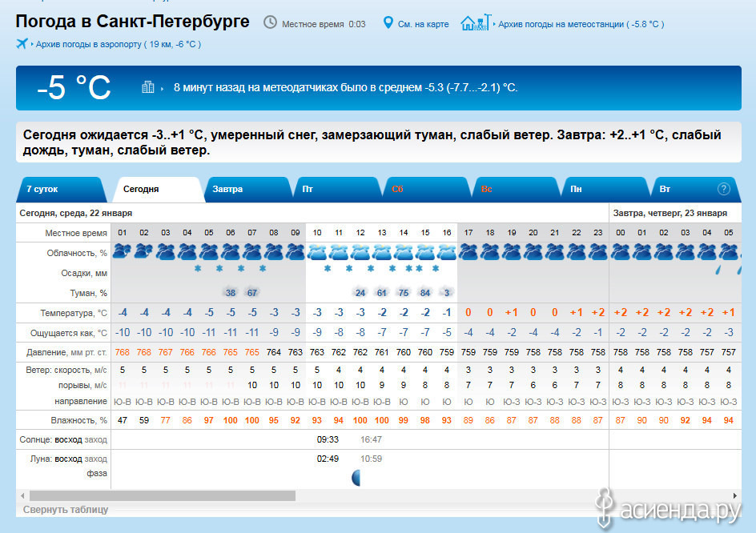The width and height of the screenshot is (756, 533).
Task: Click the building icon in the blue banner
Action: click(148, 87)
